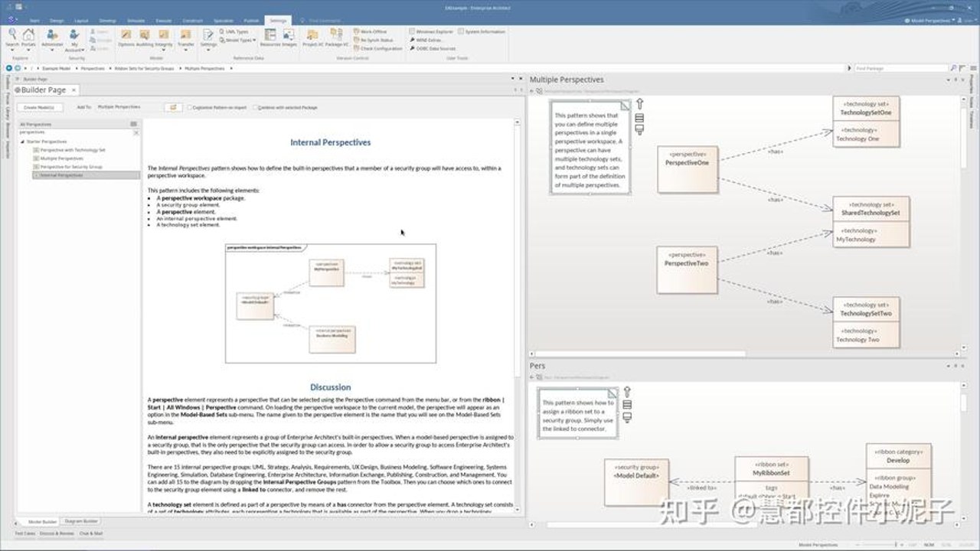Open the Search tool in ribbon
Screen dimensions: 980x551
pos(12,37)
